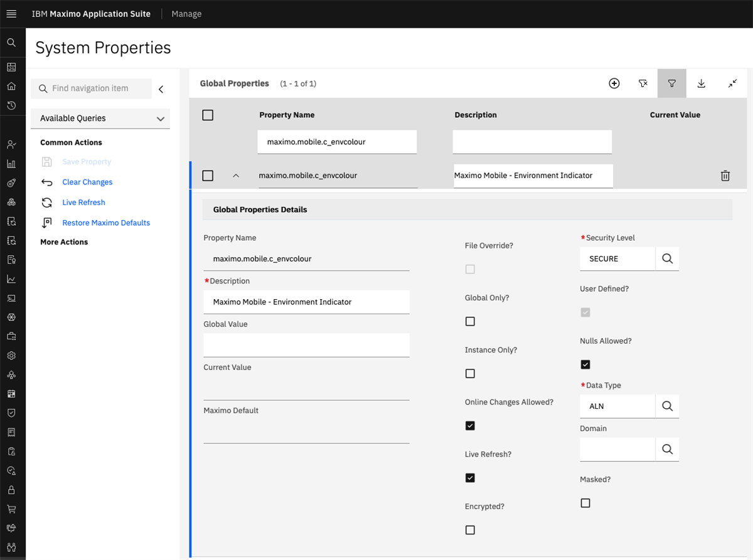Image resolution: width=753 pixels, height=560 pixels.
Task: Open the line graph module in the left rail
Action: (11, 279)
